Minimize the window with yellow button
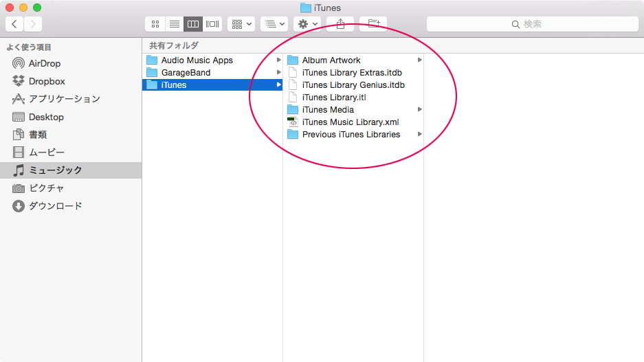 pos(23,8)
